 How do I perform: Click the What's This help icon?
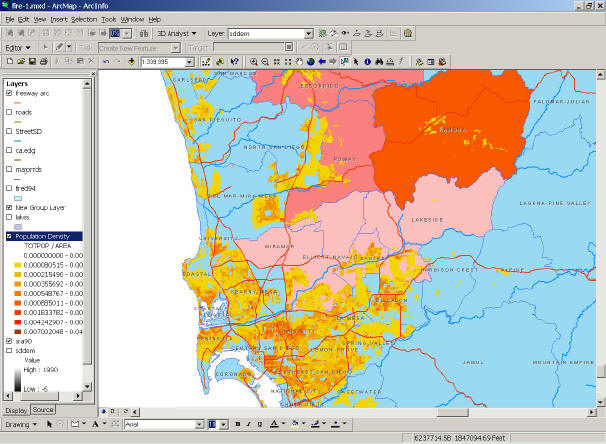(235, 62)
